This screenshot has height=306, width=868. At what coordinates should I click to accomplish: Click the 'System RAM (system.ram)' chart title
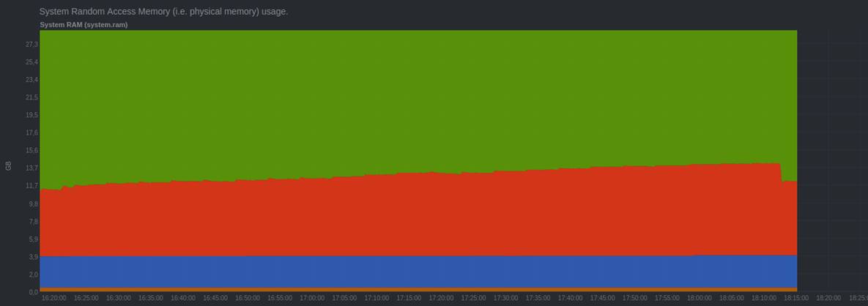coord(84,25)
